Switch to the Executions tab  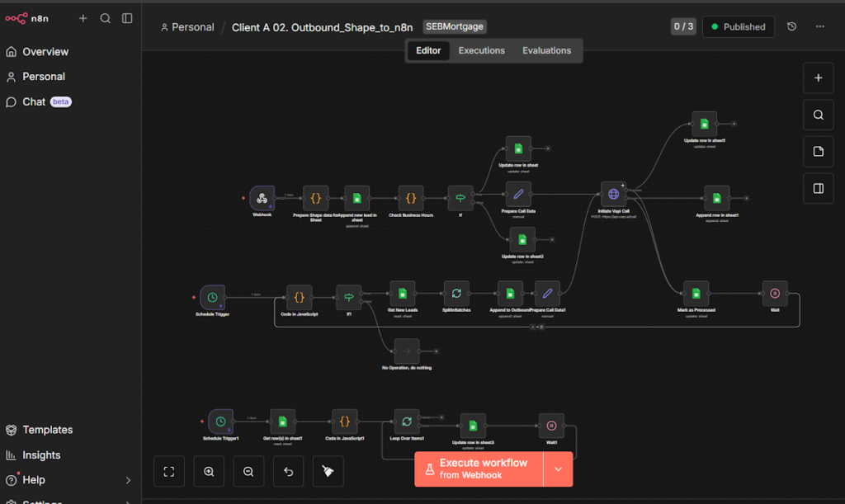[481, 50]
